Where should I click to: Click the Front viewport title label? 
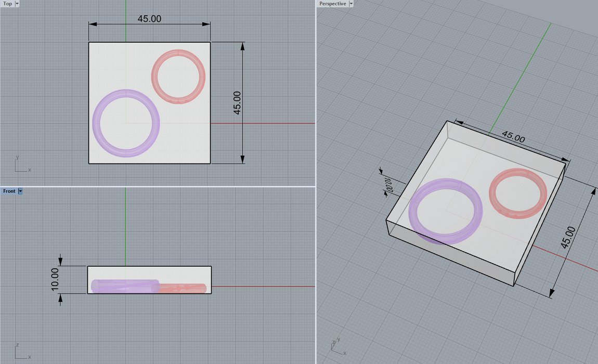9,191
